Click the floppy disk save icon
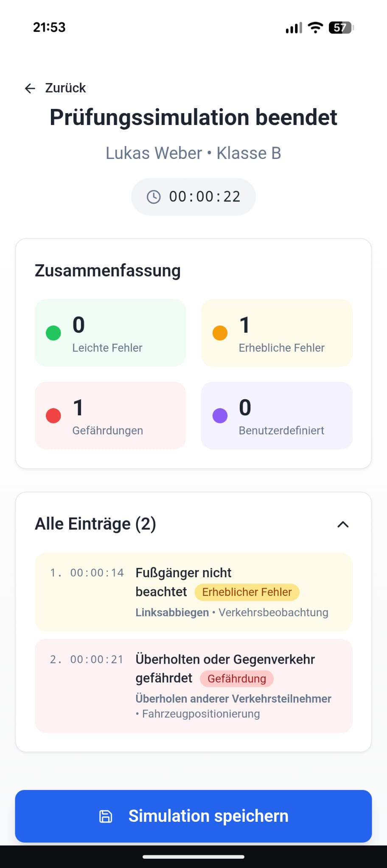This screenshot has height=868, width=387. (106, 816)
